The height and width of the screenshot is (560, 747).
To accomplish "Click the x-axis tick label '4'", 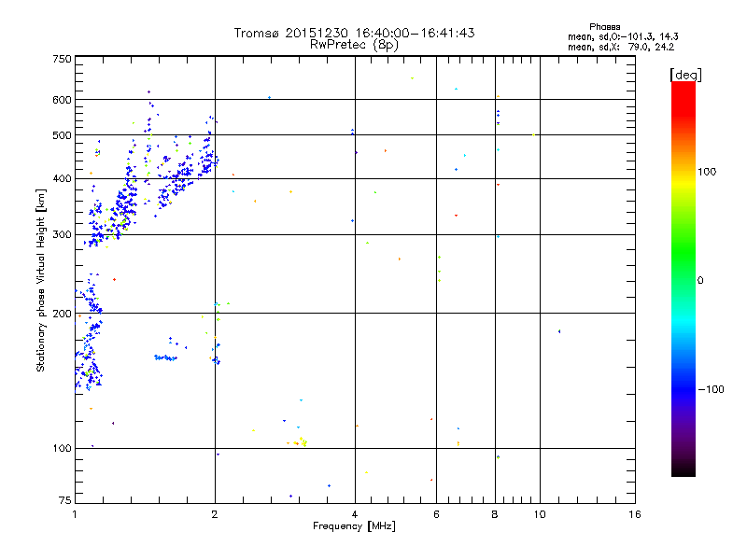I will (x=355, y=514).
